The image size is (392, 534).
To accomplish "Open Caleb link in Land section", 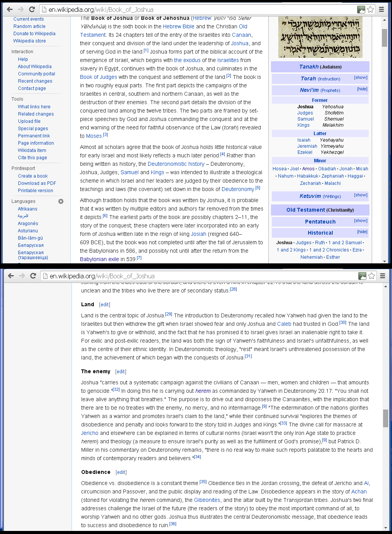I will [284, 324].
